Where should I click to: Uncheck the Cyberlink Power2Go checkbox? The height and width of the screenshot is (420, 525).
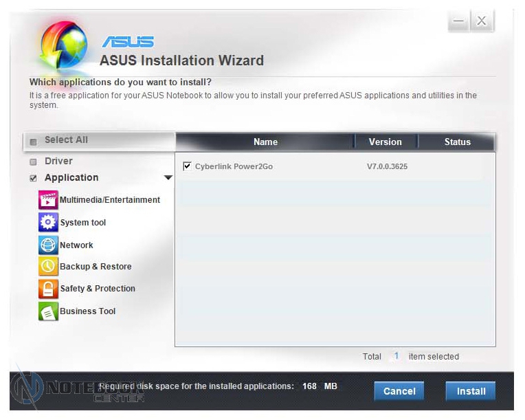[188, 166]
